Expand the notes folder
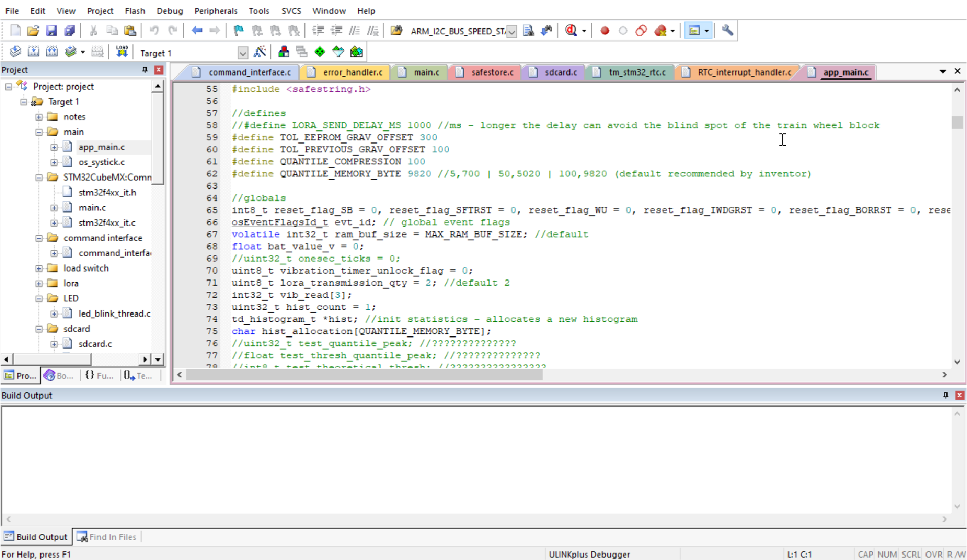Image resolution: width=967 pixels, height=560 pixels. pyautogui.click(x=39, y=117)
